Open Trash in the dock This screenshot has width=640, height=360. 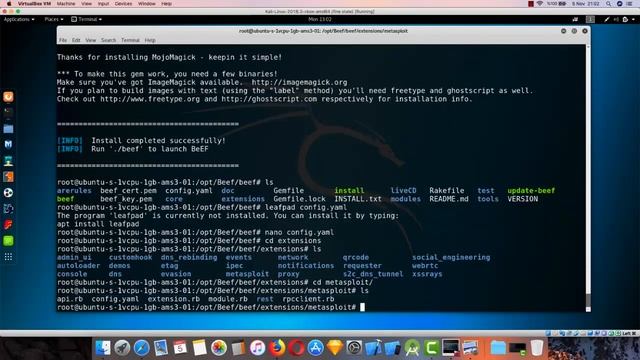pyautogui.click(x=537, y=348)
